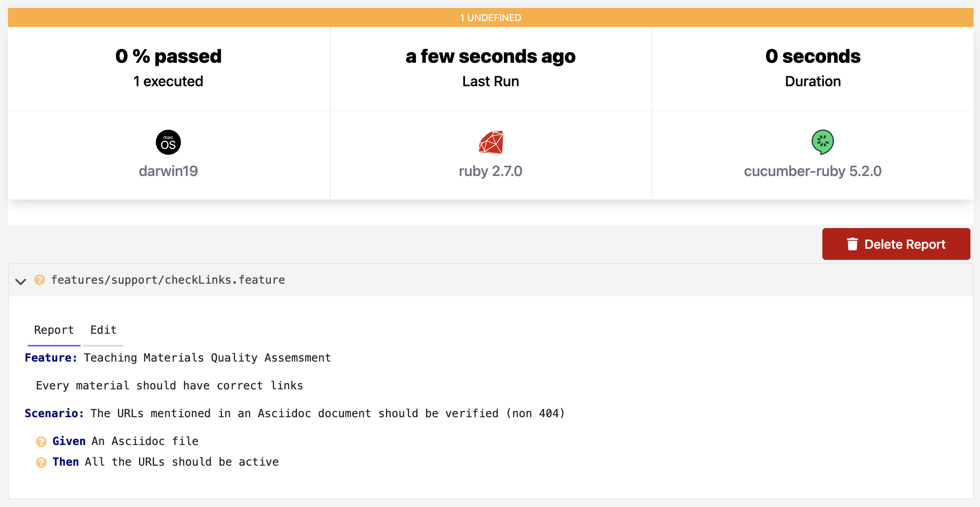This screenshot has height=507, width=980.
Task: Click Then All the URLs should be active
Action: (x=166, y=462)
